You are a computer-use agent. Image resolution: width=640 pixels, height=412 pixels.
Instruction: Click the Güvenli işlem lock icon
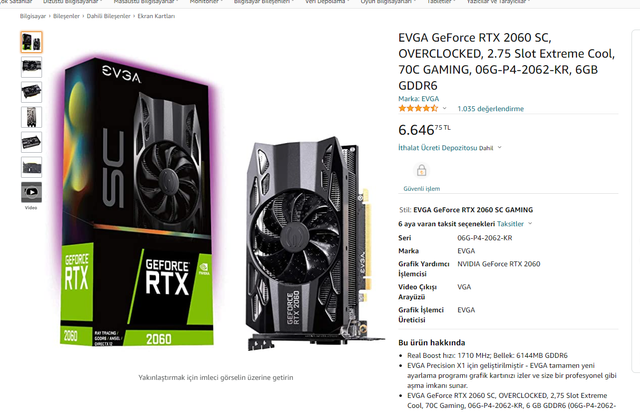tap(422, 170)
